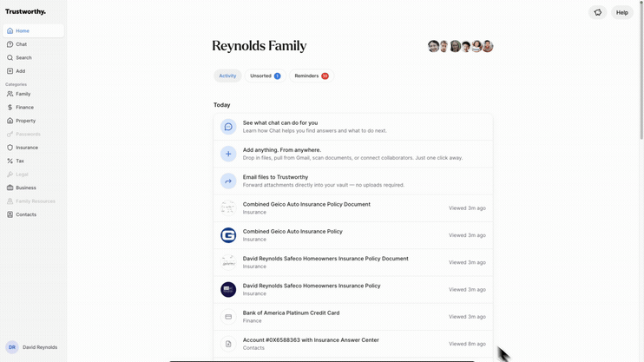The height and width of the screenshot is (362, 644).
Task: Go to the Finance category
Action: coord(24,108)
